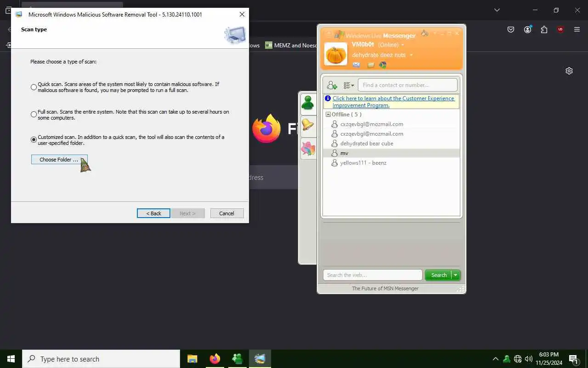Image resolution: width=588 pixels, height=368 pixels.
Task: Show hidden system tray icons
Action: (x=495, y=359)
